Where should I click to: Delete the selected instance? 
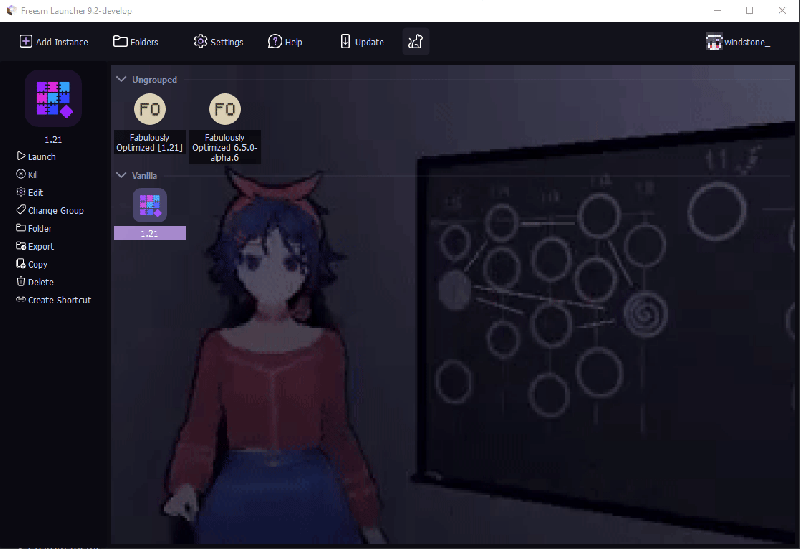coord(35,282)
